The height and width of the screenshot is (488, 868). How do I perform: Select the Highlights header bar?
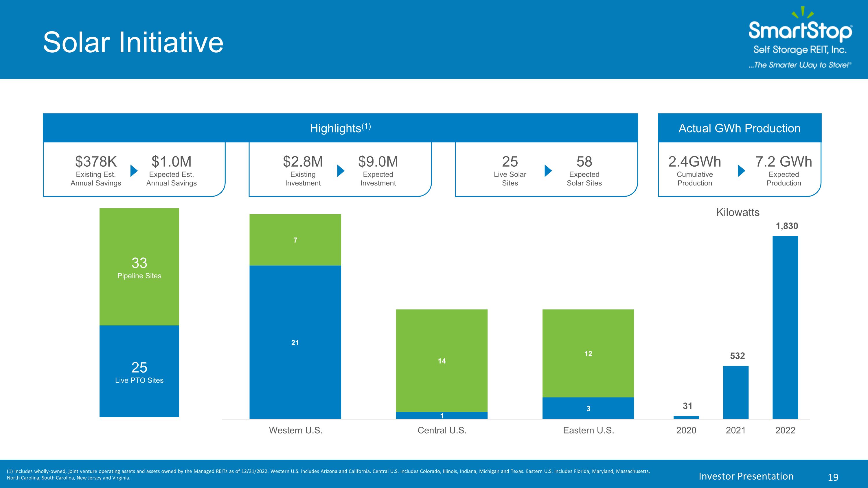coord(340,128)
